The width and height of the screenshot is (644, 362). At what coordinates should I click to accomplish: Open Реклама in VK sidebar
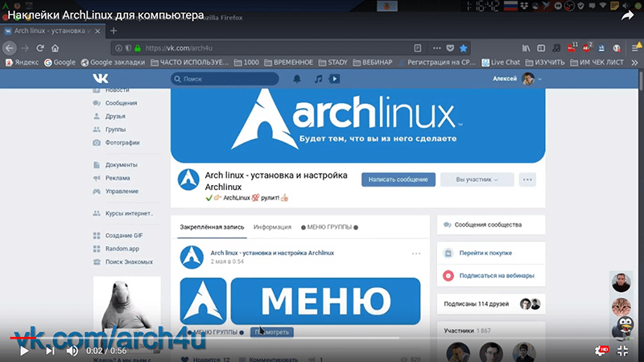(118, 178)
